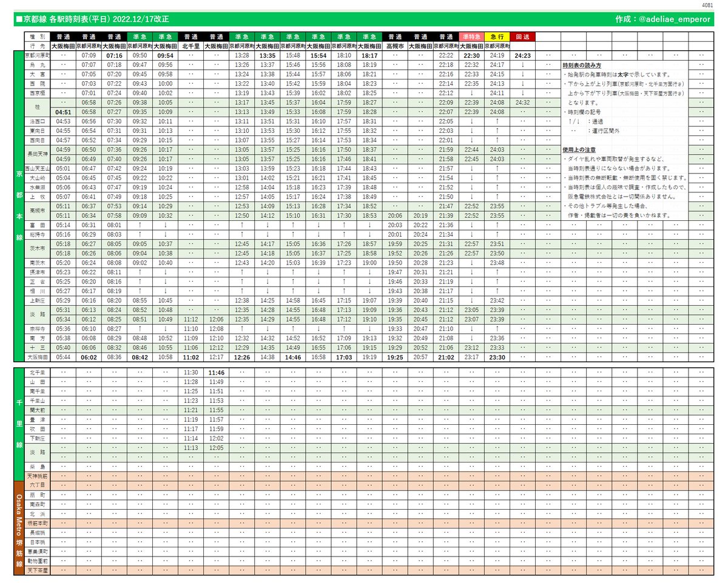Image resolution: width=728 pixels, height=585 pixels.
Task: Select the bold 14:46 time cell
Action: pyautogui.click(x=293, y=358)
